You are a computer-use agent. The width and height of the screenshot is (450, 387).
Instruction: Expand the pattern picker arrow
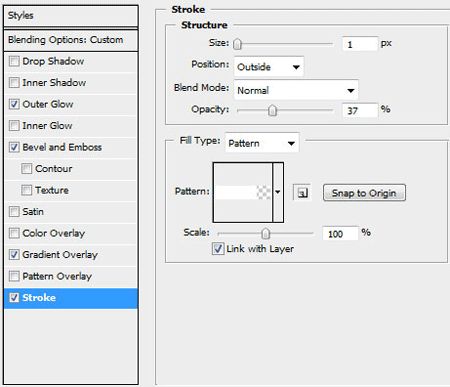(278, 192)
